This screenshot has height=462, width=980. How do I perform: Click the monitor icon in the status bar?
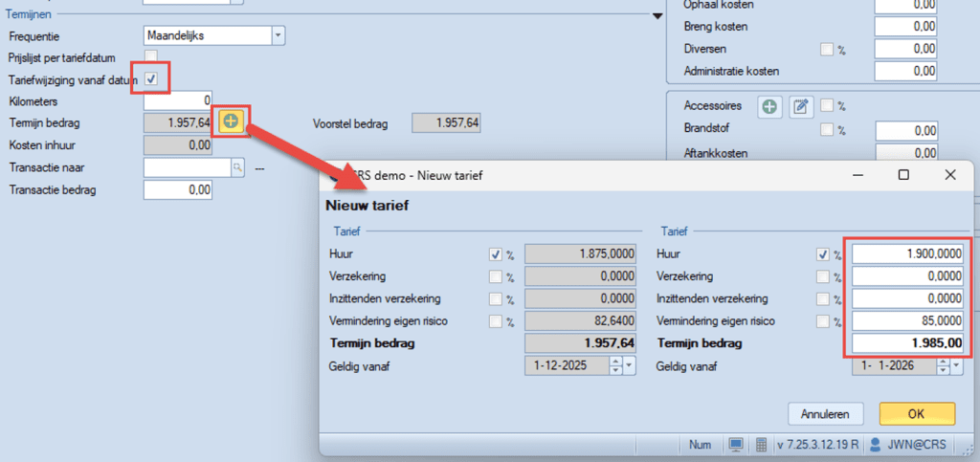coord(736,445)
